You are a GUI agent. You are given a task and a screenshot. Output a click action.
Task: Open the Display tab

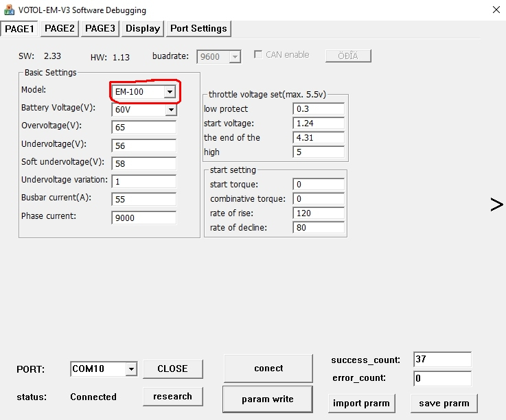tap(143, 28)
